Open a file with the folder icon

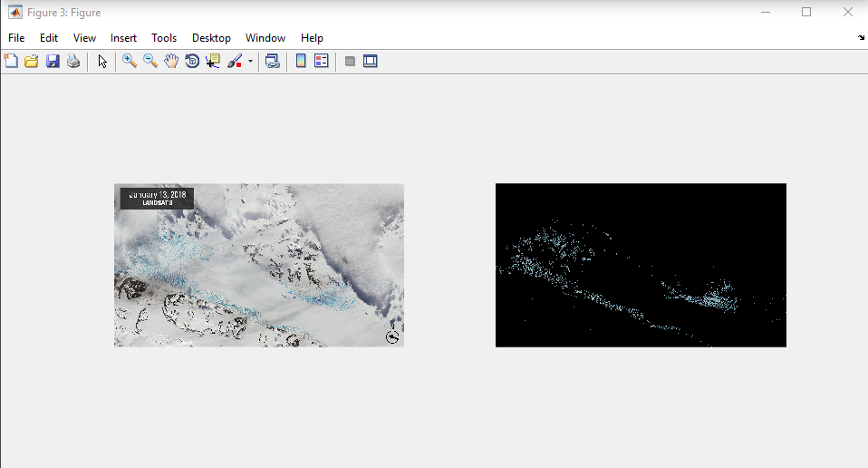(32, 62)
